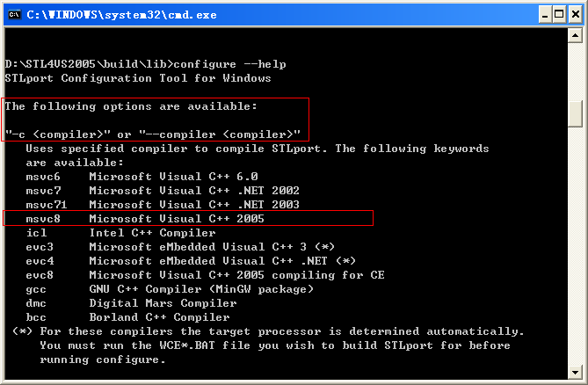Click the C:\WINDOWS\system32\cmd.exe title bar
Image resolution: width=588 pixels, height=385 pixels.
[x=264, y=14]
